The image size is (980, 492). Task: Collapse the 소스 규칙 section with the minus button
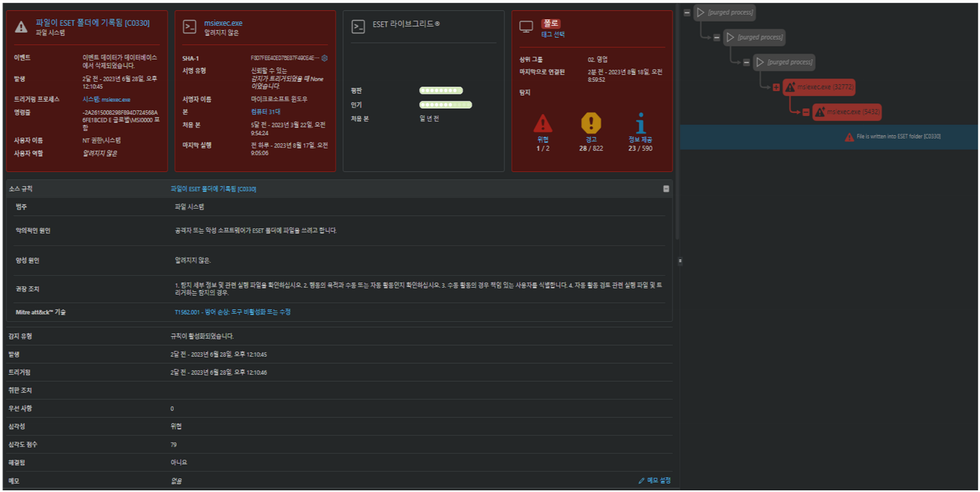point(666,189)
